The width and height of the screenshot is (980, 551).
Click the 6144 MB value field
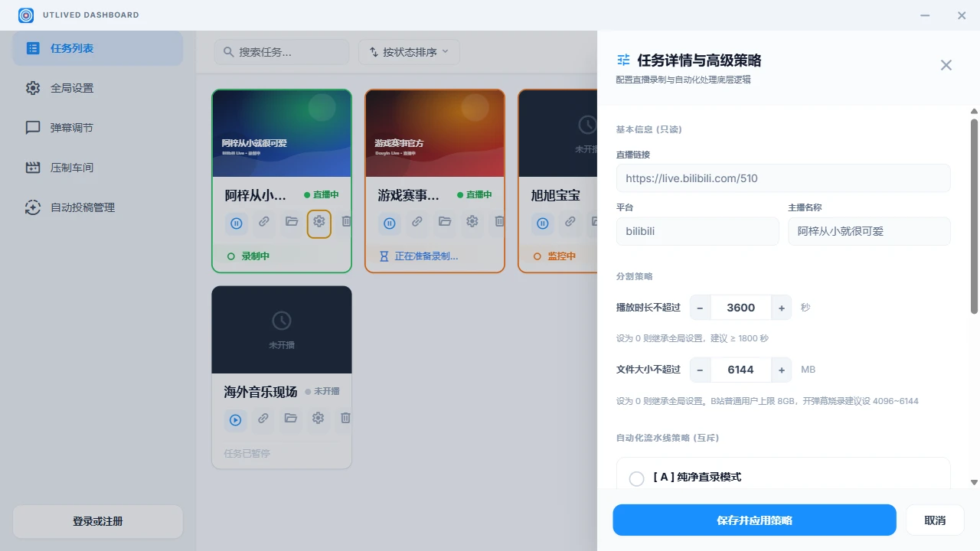pos(741,370)
